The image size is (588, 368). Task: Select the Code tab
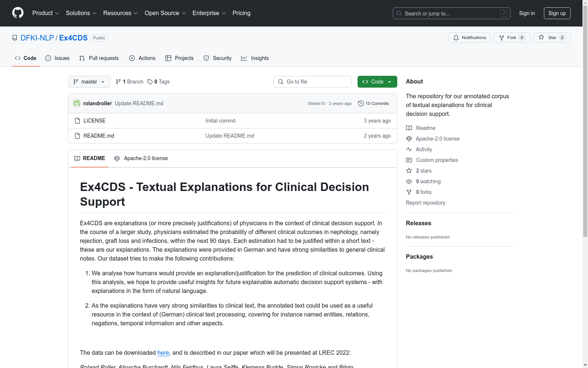point(26,58)
